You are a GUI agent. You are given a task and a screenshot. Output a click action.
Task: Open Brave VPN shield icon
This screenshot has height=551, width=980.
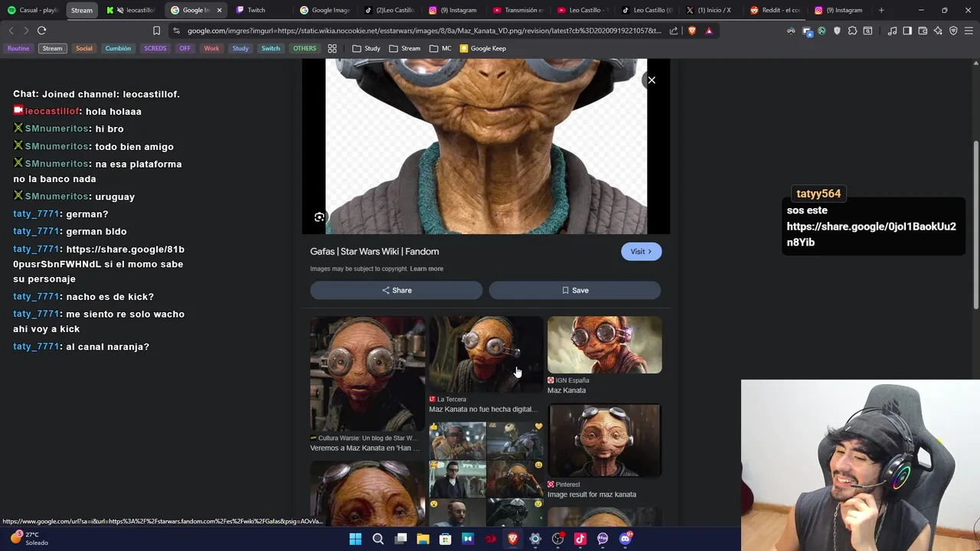tap(953, 31)
